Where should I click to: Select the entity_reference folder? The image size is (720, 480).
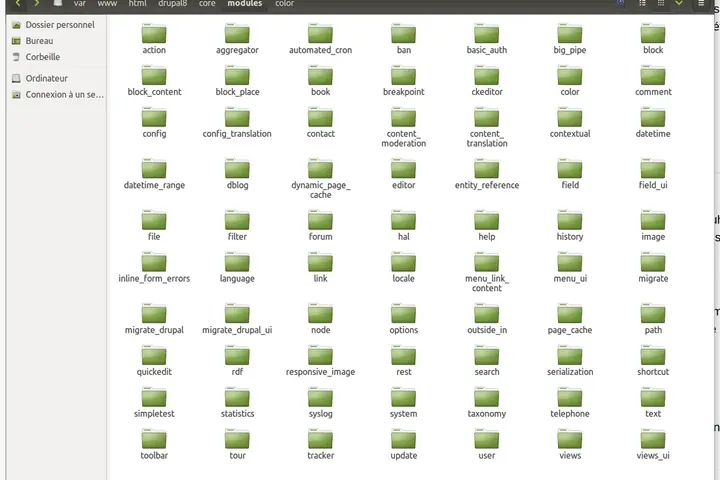487,174
